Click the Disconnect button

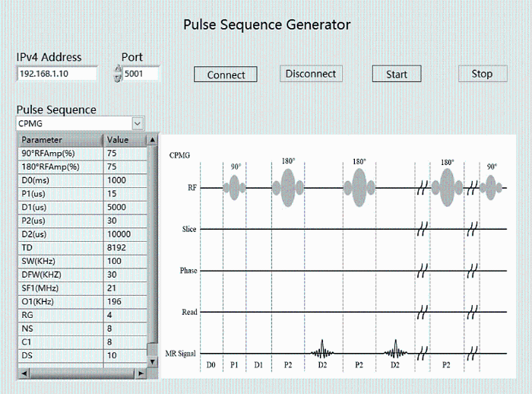(x=311, y=74)
